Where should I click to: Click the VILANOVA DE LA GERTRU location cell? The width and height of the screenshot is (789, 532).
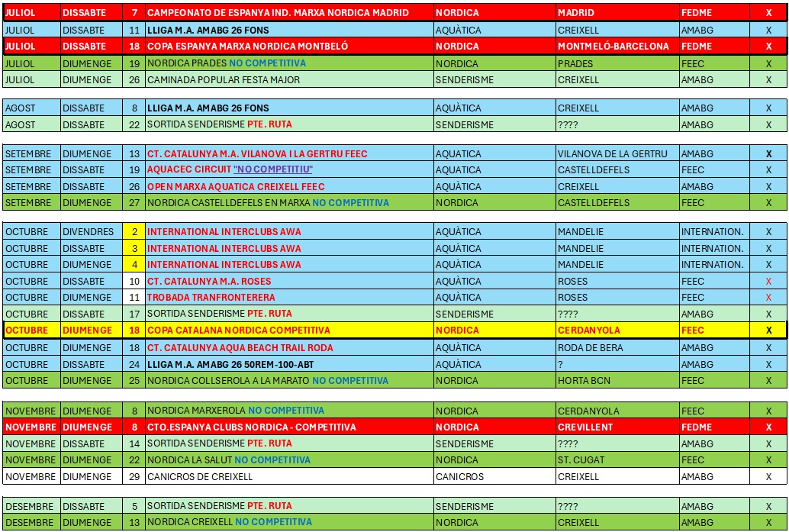click(613, 154)
